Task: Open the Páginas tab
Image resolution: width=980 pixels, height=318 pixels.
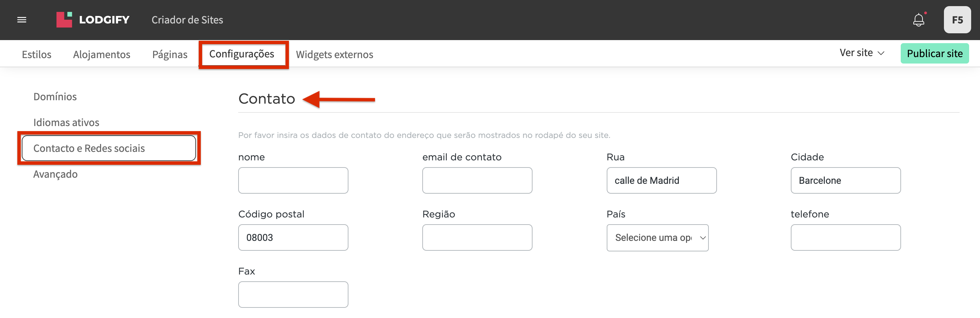Action: (169, 54)
